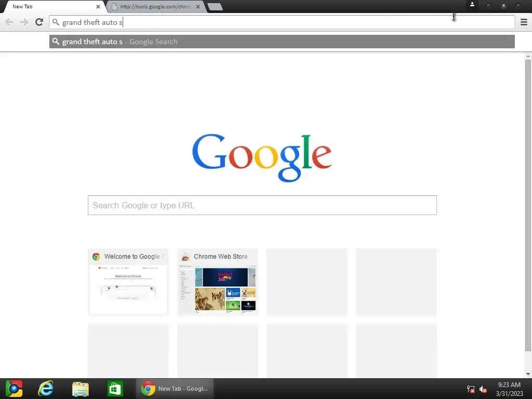Select the New Tab tab
Viewport: 532px width, 399px height.
[x=54, y=6]
